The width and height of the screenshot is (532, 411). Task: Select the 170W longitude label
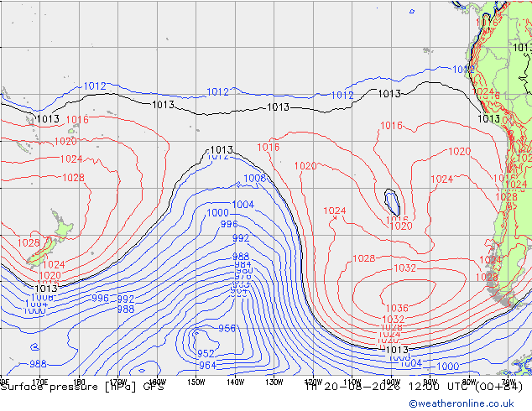point(118,382)
